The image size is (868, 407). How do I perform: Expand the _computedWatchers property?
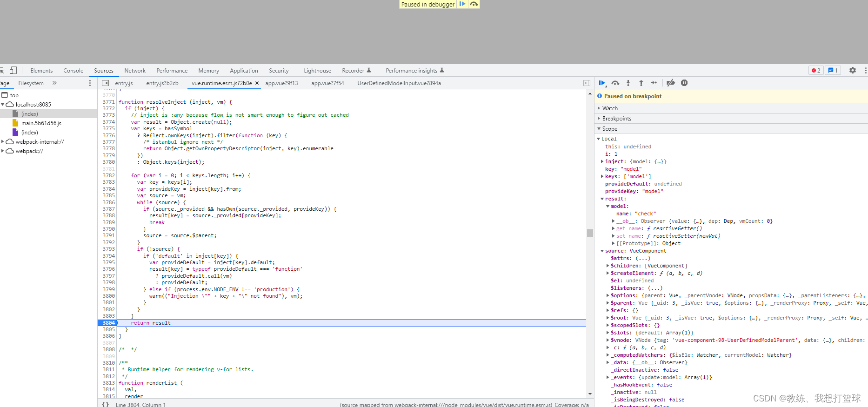(x=608, y=355)
